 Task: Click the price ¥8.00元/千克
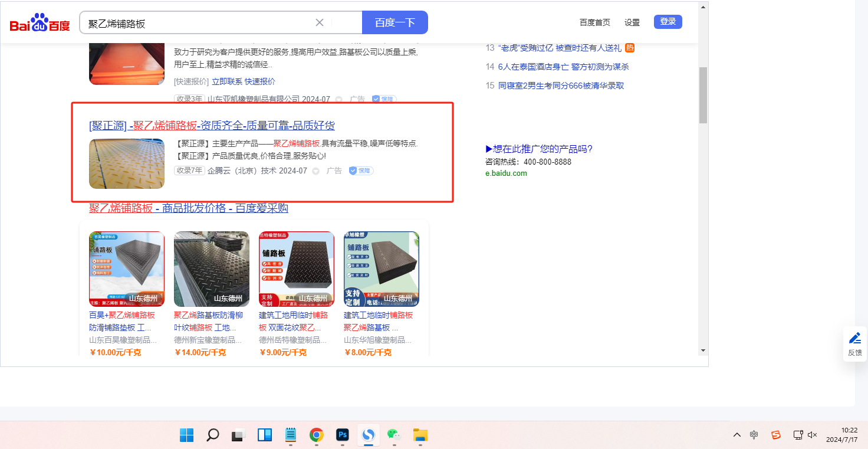click(367, 352)
